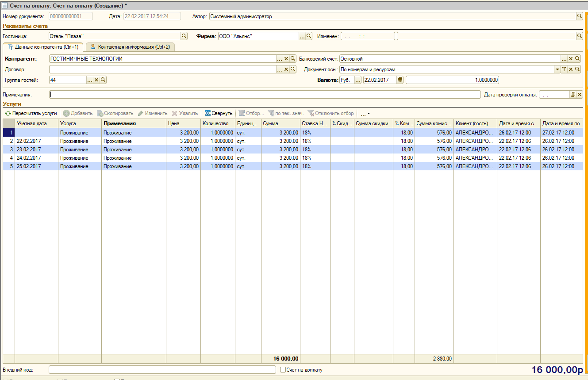Image resolution: width=588 pixels, height=380 pixels.
Task: Click magnifier icon of Группа гостей
Action: tap(103, 80)
